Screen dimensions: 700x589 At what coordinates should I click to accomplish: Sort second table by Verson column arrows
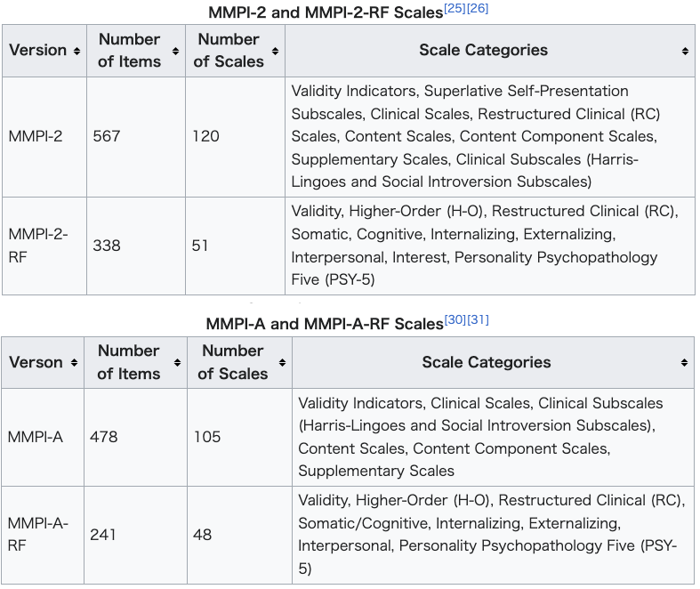coord(74,363)
